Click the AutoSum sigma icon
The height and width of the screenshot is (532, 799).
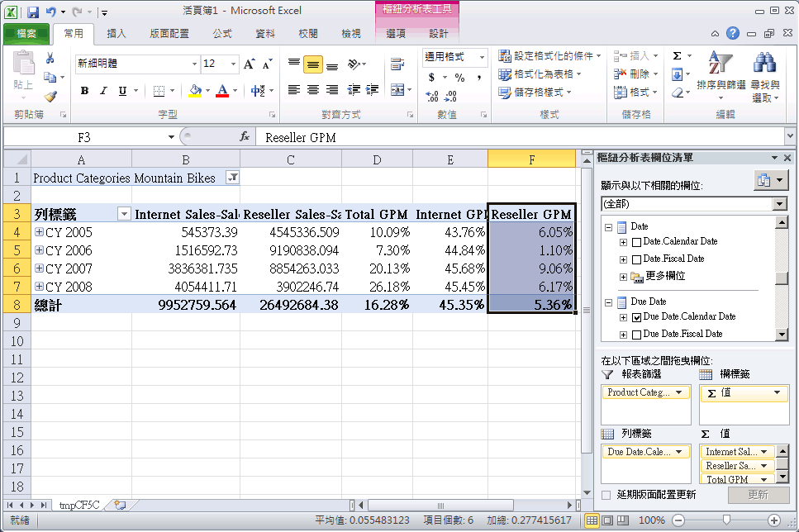(678, 56)
